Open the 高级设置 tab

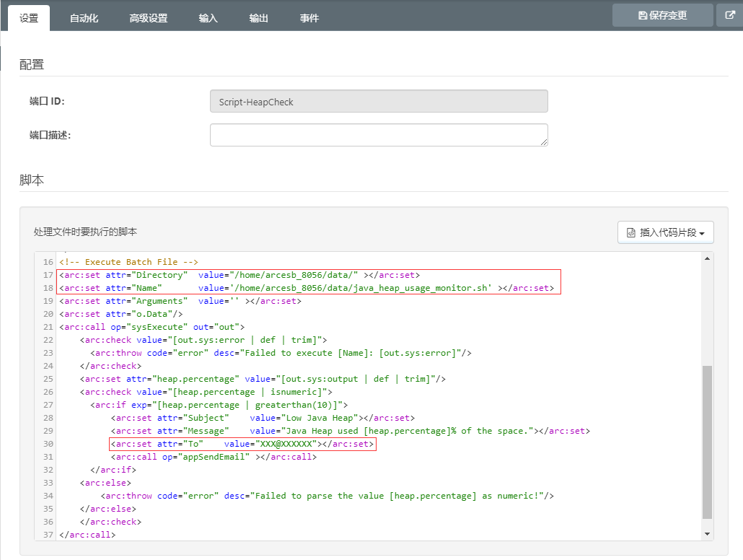[149, 18]
